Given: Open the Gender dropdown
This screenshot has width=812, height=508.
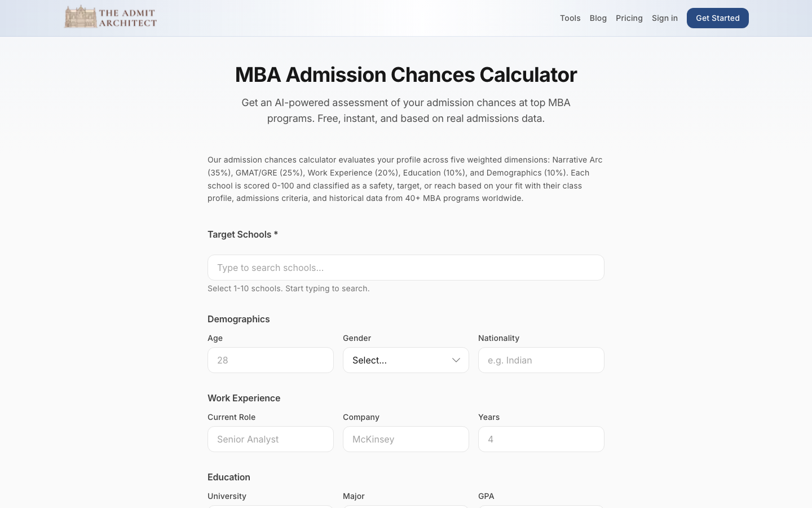Looking at the screenshot, I should point(405,360).
